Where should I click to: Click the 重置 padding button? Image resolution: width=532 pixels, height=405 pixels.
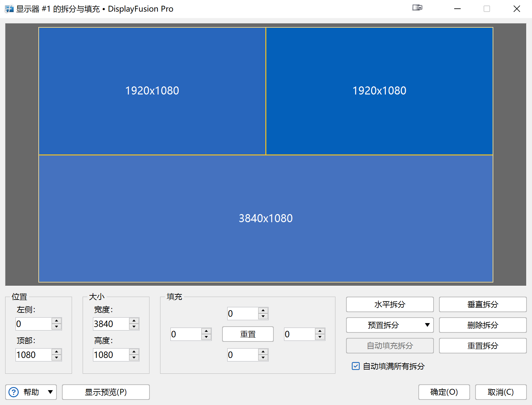(248, 334)
